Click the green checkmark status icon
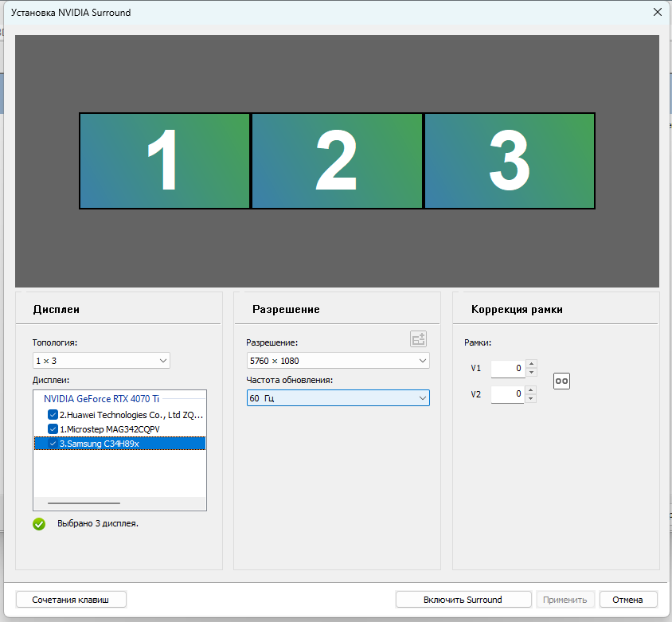The width and height of the screenshot is (672, 622). [39, 524]
